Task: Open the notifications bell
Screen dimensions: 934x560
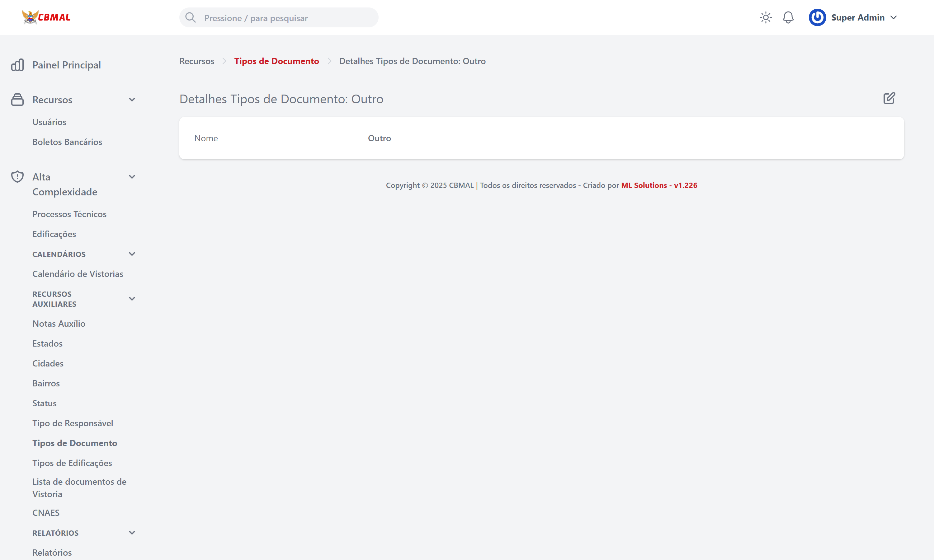Action: click(x=788, y=17)
